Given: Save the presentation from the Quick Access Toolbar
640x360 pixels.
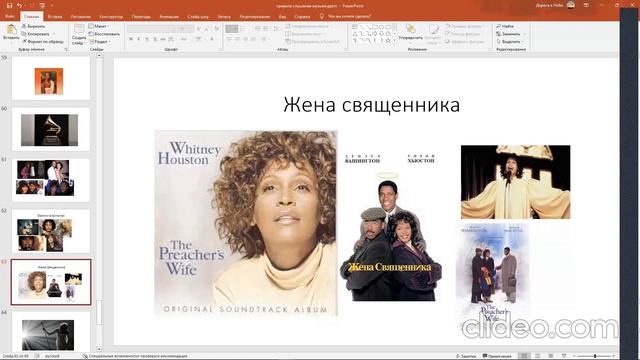Looking at the screenshot, I should point(9,6).
